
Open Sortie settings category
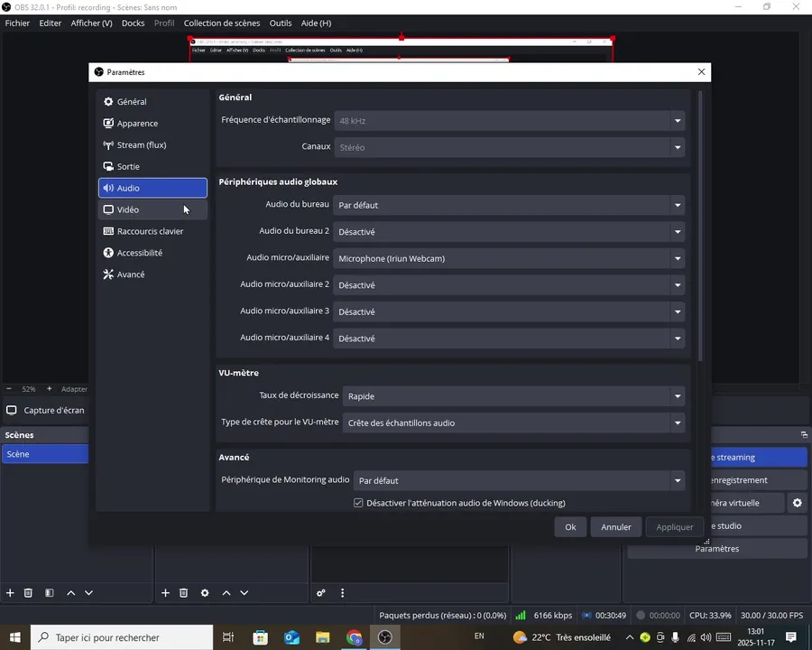coord(152,166)
